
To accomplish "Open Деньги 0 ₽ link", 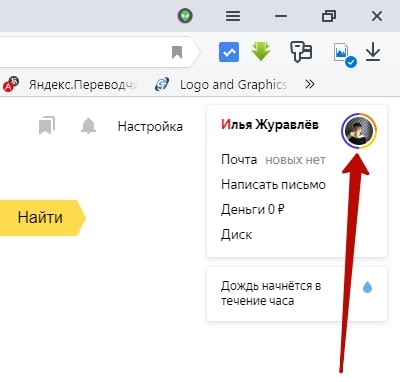I will 253,209.
